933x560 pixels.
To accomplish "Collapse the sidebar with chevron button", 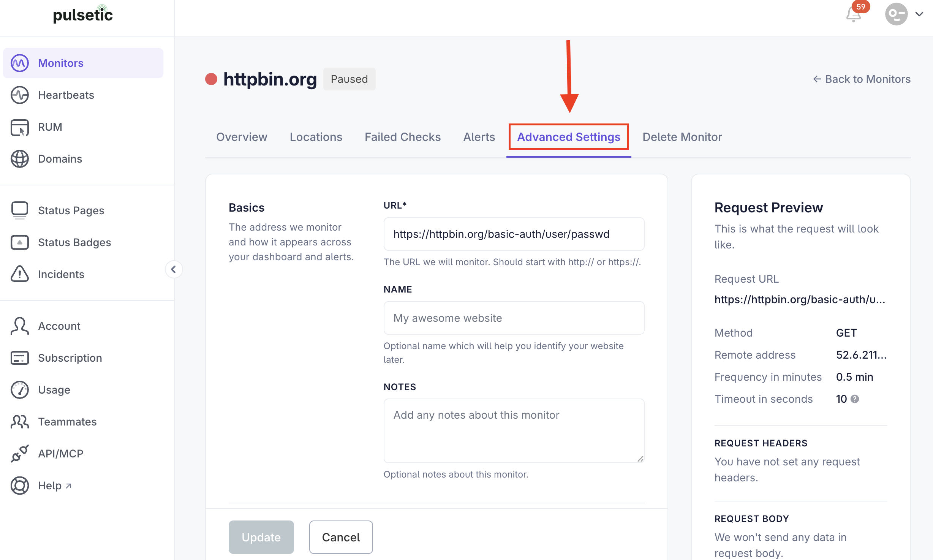I will (x=174, y=269).
